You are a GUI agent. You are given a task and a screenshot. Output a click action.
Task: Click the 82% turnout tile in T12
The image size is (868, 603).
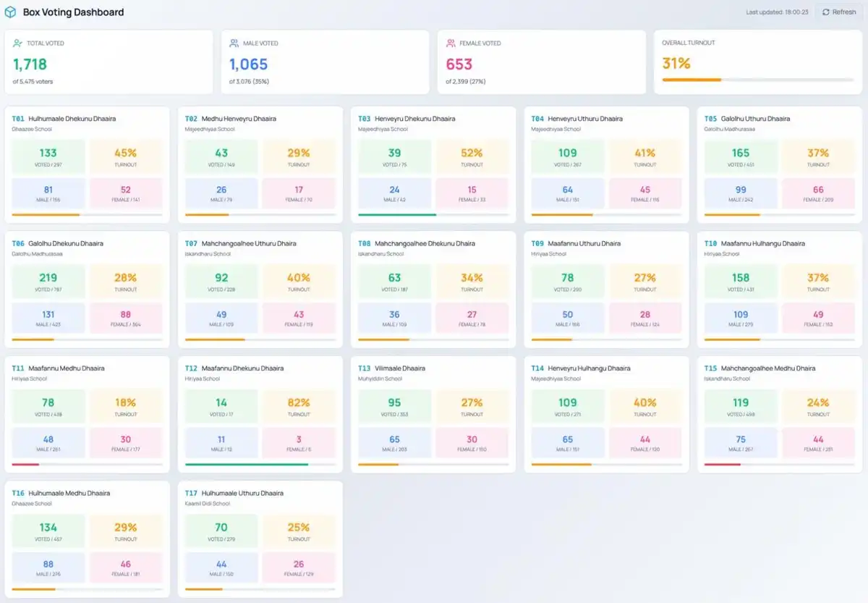[x=299, y=406]
